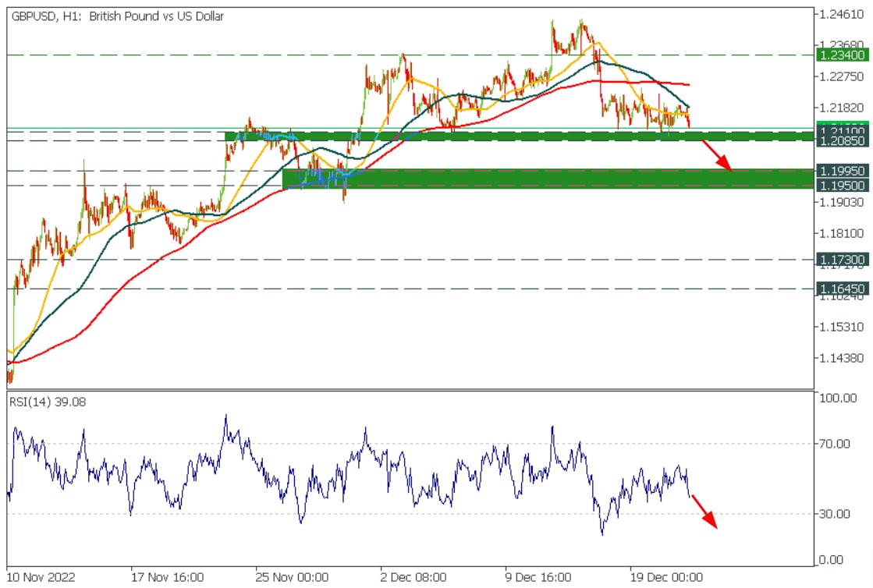Click the 10 Nov 2022 date label
This screenshot has height=588, width=873.
pos(41,577)
